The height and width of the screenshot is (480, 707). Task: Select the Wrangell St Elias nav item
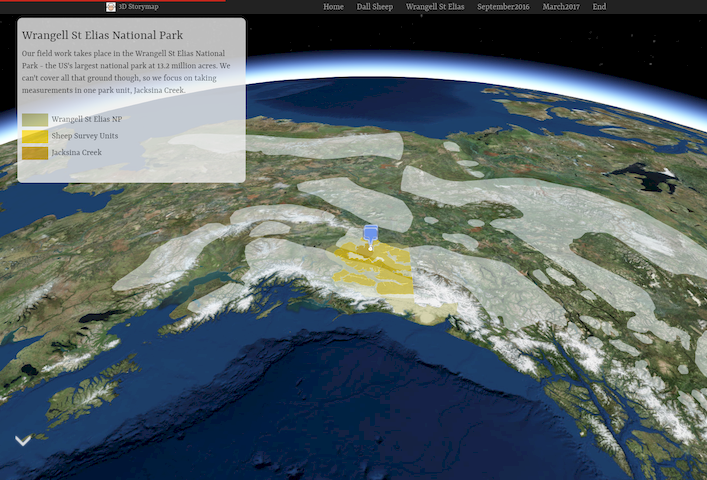coord(435,7)
